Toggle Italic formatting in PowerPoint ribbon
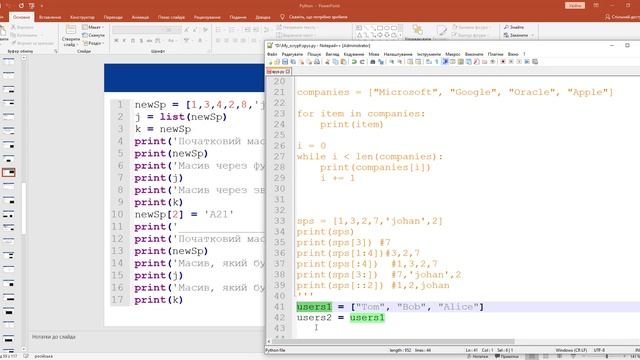Screen dimensions: 640x360 (124, 40)
